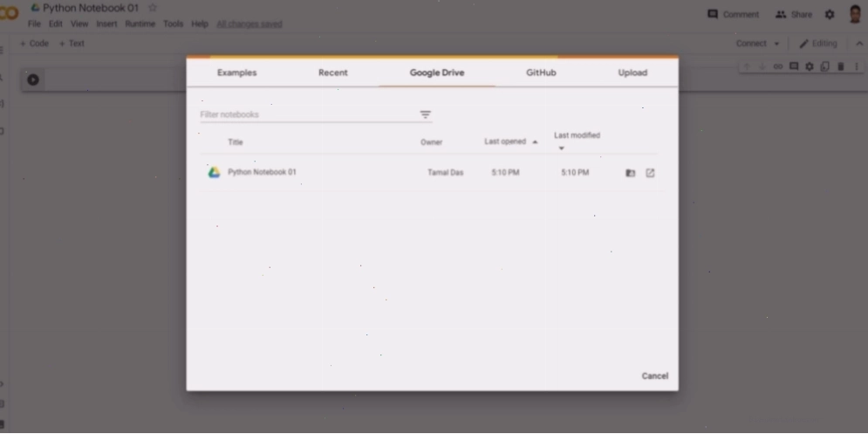
Task: Select the Examples tab
Action: coord(237,72)
